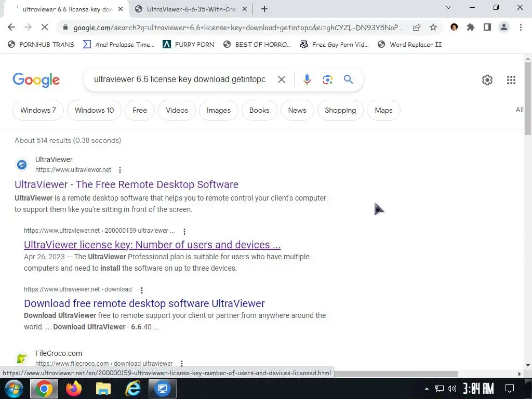
Task: Open Google quick settings gear
Action: (487, 79)
